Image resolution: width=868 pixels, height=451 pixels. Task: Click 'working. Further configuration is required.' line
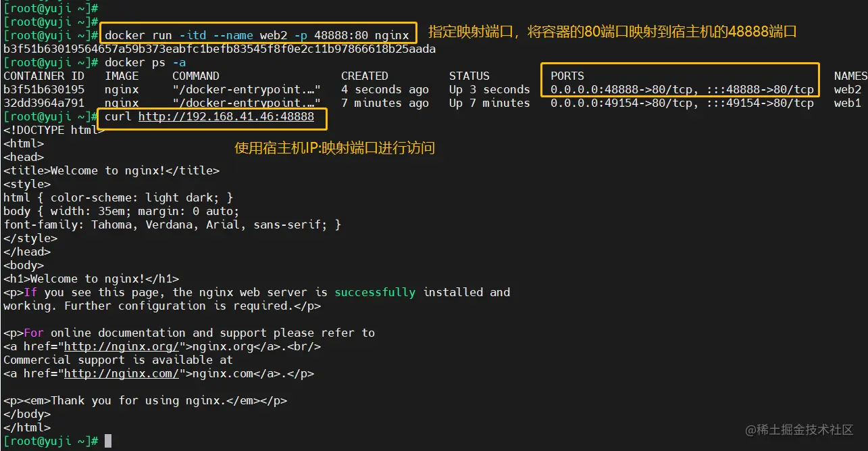click(162, 306)
